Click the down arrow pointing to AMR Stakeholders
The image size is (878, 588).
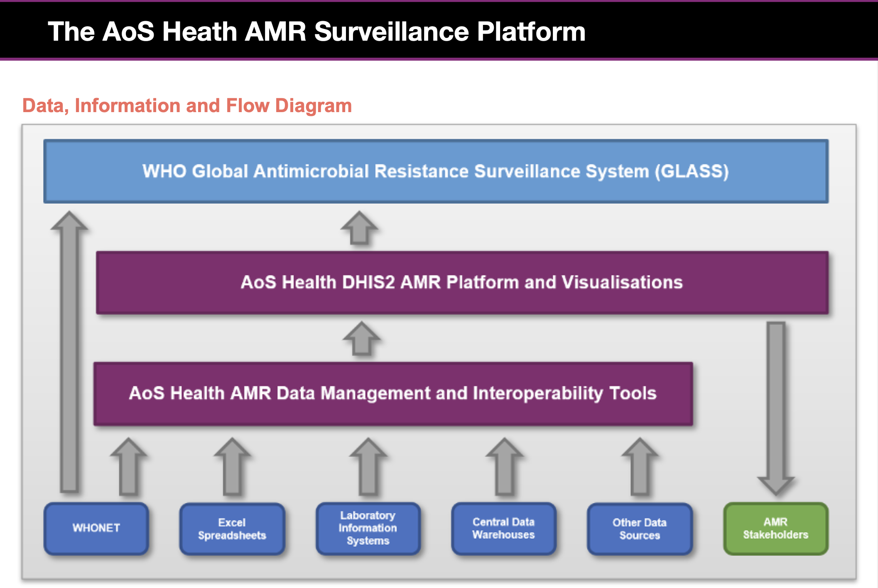(x=775, y=407)
